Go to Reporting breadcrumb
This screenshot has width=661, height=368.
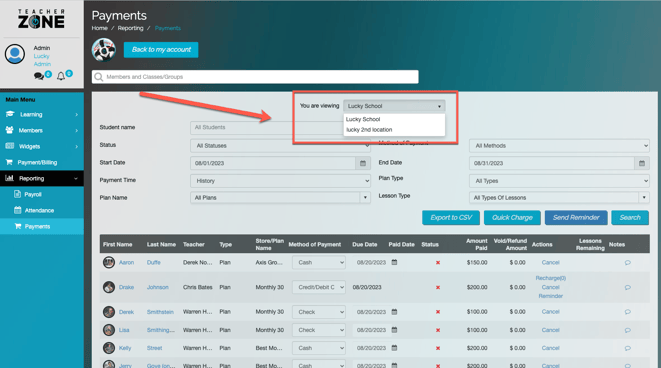(130, 28)
